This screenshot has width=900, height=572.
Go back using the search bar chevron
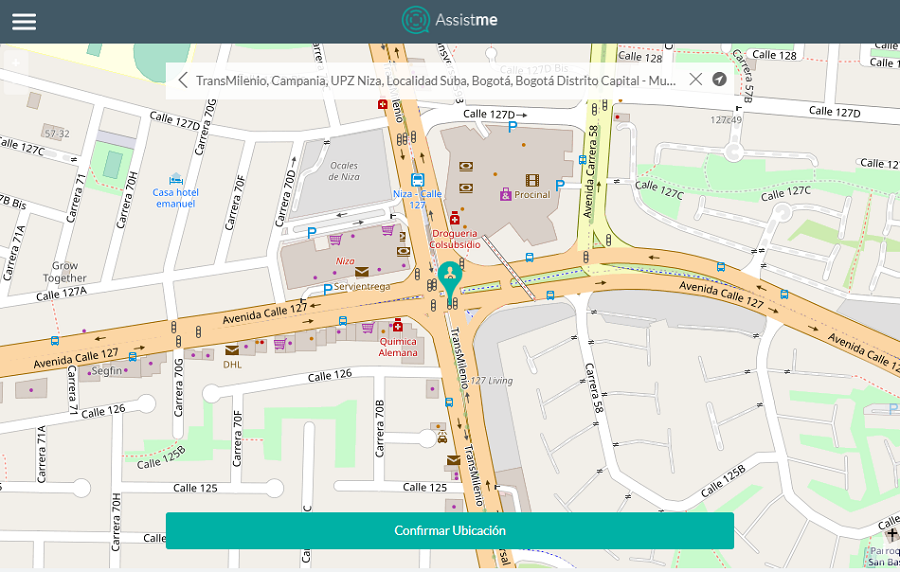point(183,80)
